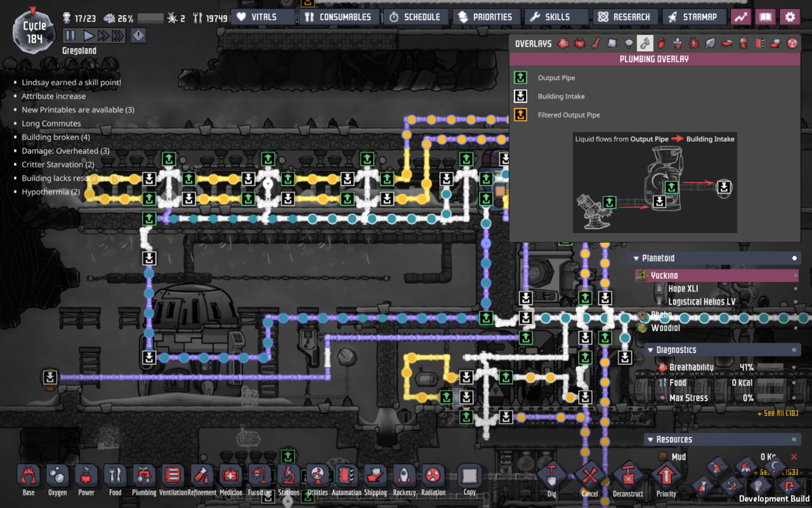Toggle the red alert button

(x=138, y=36)
